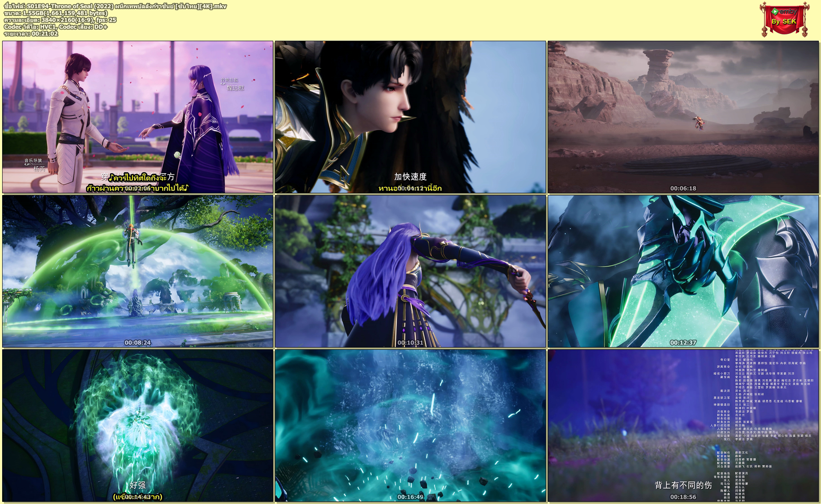Screen dimensions: 821x504
Task: Click the timestamp label 00:10:31
Action: tap(410, 342)
